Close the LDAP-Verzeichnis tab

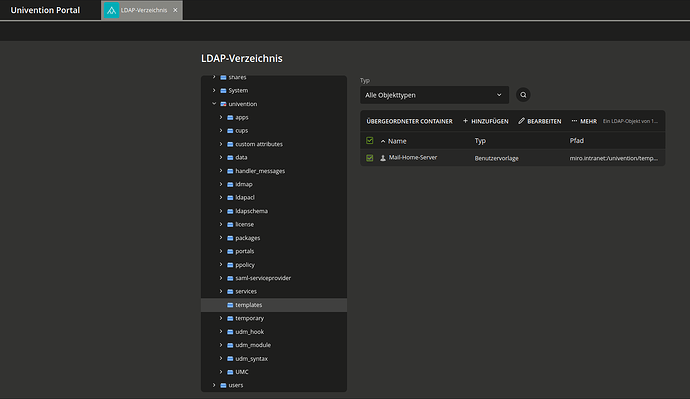[x=175, y=10]
